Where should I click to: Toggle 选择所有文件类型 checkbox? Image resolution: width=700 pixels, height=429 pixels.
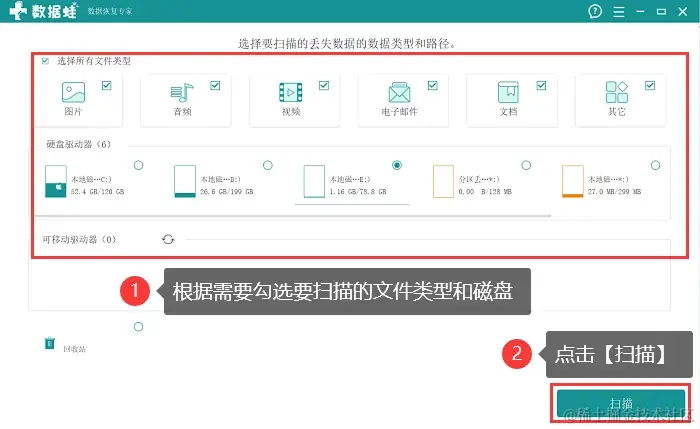point(45,61)
